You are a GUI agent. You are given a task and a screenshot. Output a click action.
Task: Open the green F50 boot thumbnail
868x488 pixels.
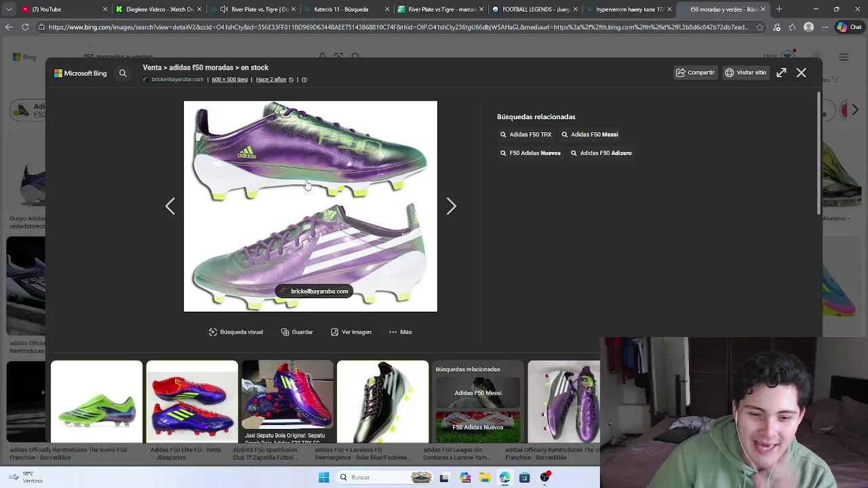click(x=96, y=402)
